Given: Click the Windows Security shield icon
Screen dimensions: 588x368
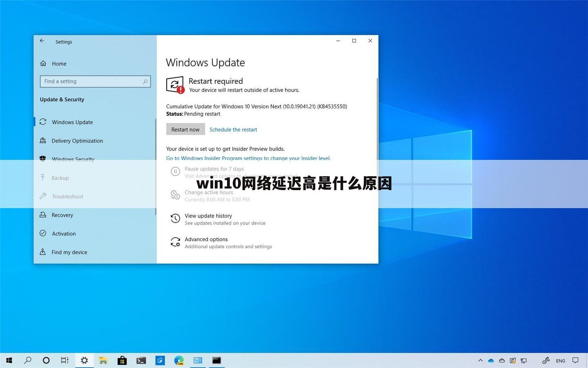Looking at the screenshot, I should pyautogui.click(x=43, y=159).
